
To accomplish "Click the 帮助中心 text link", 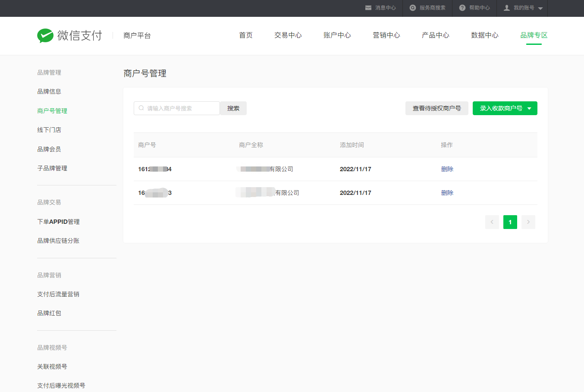I will [x=480, y=8].
